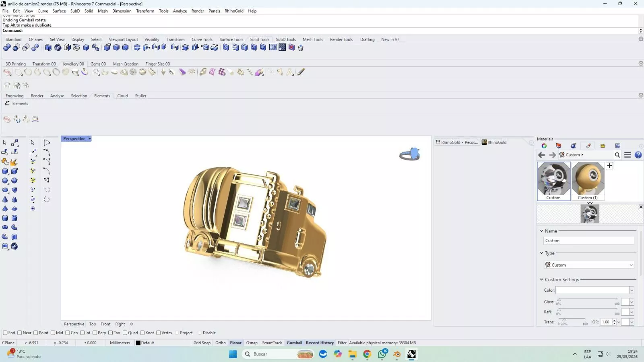Click the materials search magnifier icon
This screenshot has width=644, height=362.
[x=617, y=155]
